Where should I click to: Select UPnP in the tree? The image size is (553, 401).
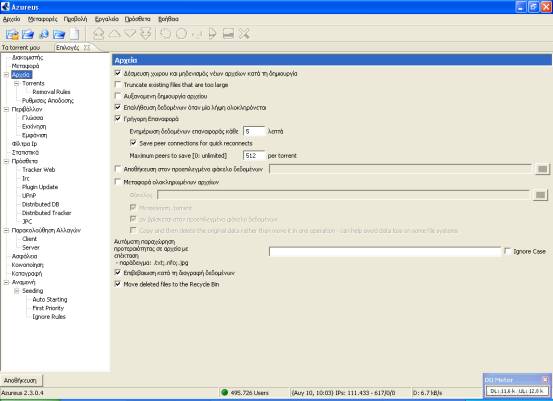pyautogui.click(x=29, y=196)
